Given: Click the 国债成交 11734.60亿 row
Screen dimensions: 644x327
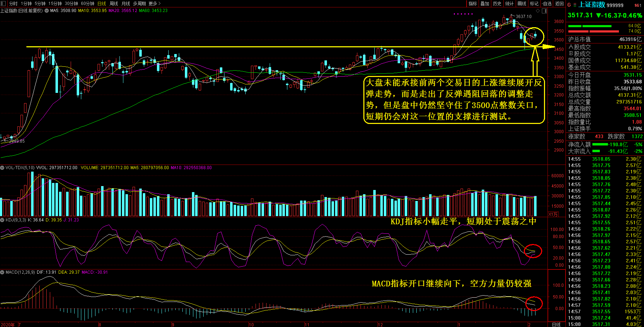Looking at the screenshot, I should [605, 60].
